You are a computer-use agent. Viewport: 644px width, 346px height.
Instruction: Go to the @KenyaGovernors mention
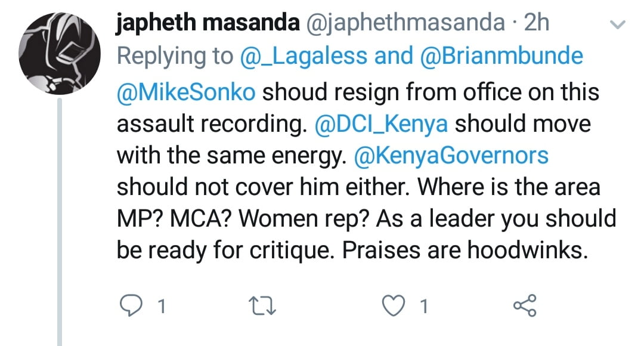pyautogui.click(x=451, y=155)
